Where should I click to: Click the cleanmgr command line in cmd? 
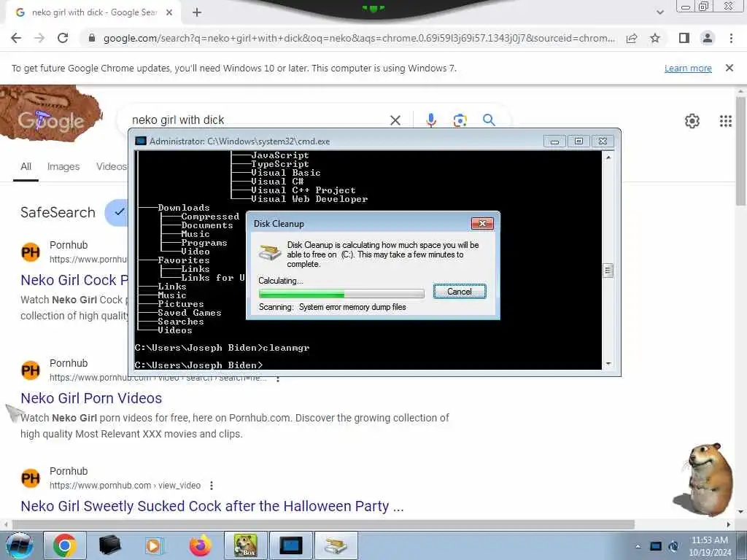[222, 348]
